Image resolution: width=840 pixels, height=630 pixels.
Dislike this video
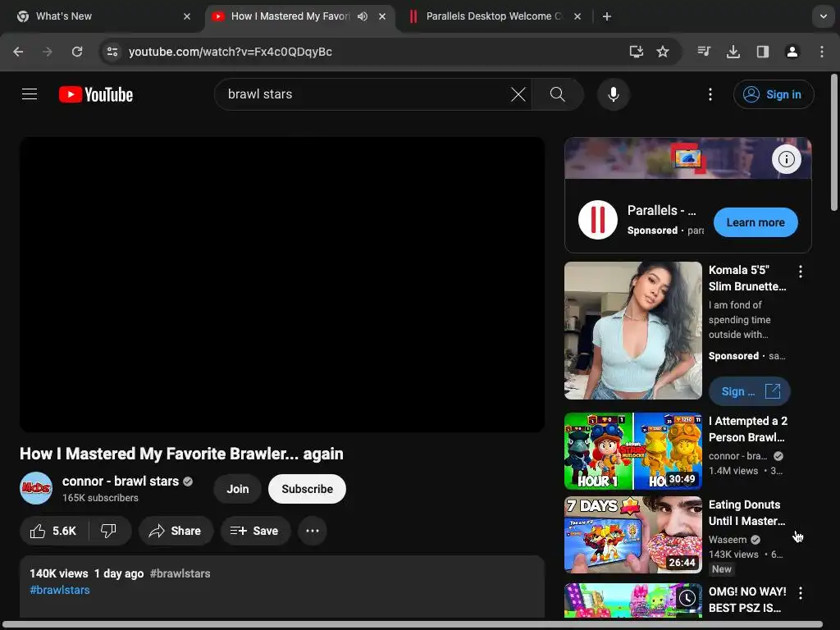109,531
